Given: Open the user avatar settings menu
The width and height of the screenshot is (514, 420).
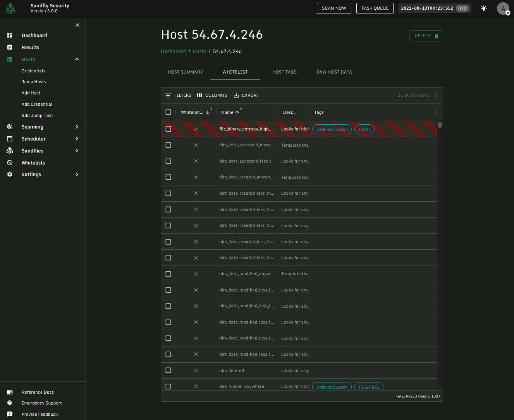Looking at the screenshot, I should point(503,9).
